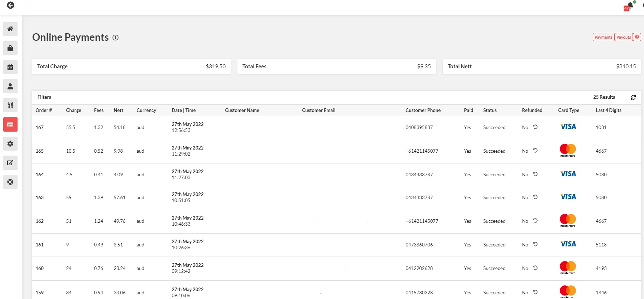Refund order 160 via refund icon
Viewport: 644px width, 299px height.
535,268
